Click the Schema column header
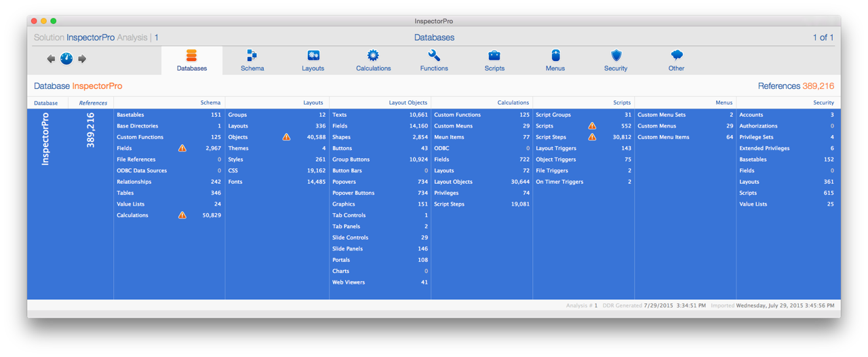The image size is (868, 357). click(x=210, y=102)
